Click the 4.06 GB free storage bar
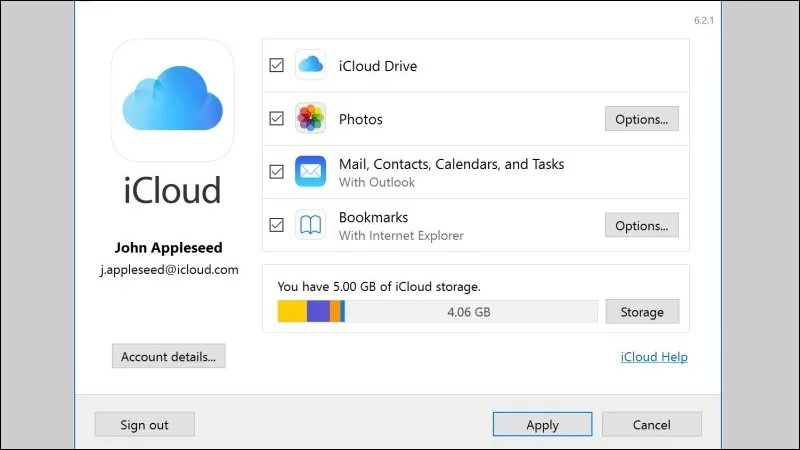Screen dimensions: 800x450 (471, 311)
